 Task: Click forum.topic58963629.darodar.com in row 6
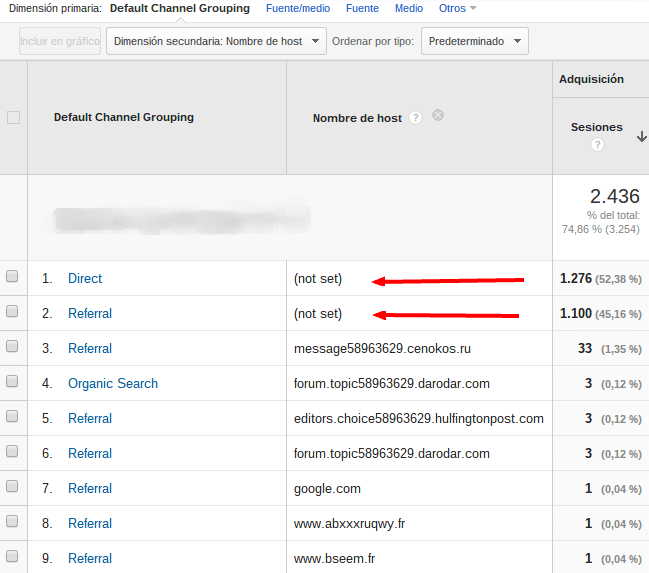[392, 454]
